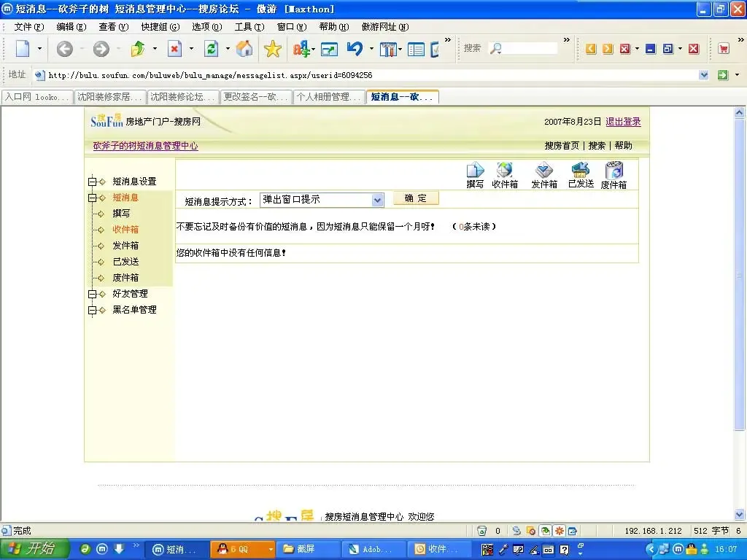This screenshot has width=747, height=560.
Task: Go back with the Back arrow
Action: click(x=64, y=49)
